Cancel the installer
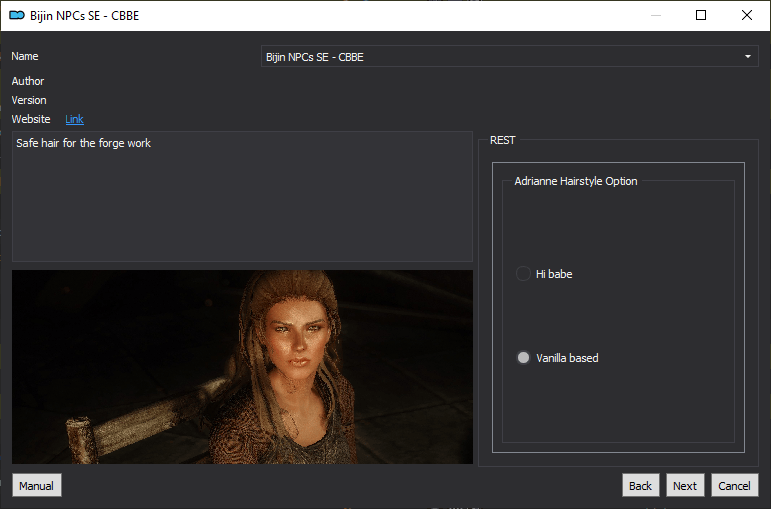 (x=735, y=485)
